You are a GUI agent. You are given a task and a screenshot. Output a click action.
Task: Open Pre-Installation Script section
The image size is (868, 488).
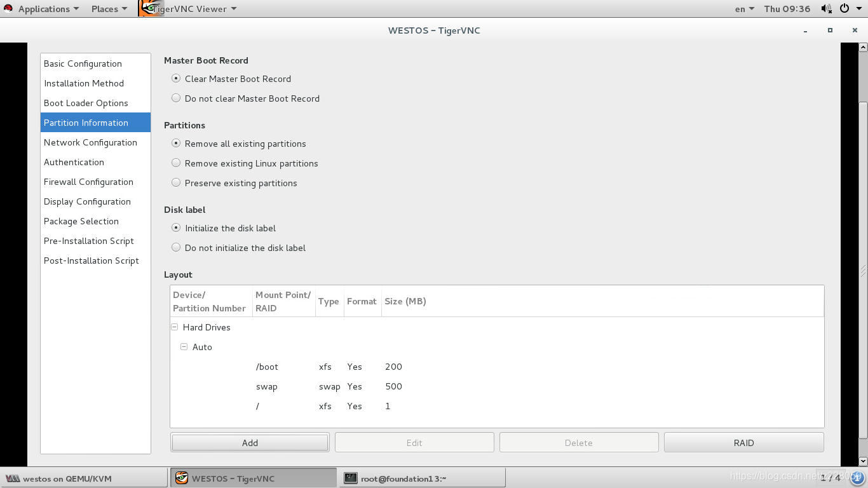(95, 241)
